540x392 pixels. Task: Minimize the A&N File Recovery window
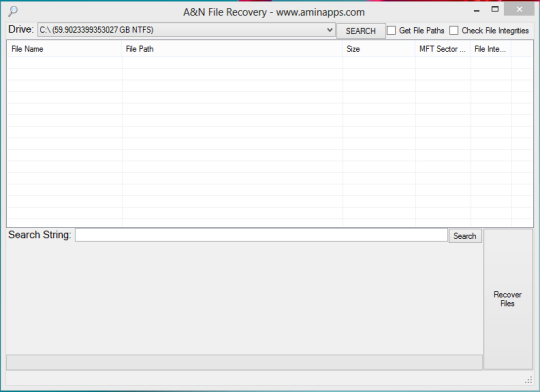coord(477,10)
